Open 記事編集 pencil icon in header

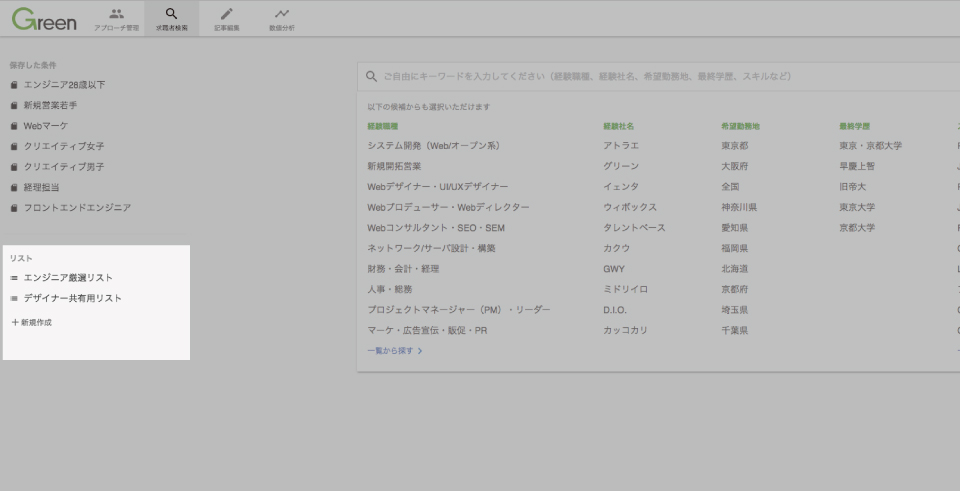[227, 13]
